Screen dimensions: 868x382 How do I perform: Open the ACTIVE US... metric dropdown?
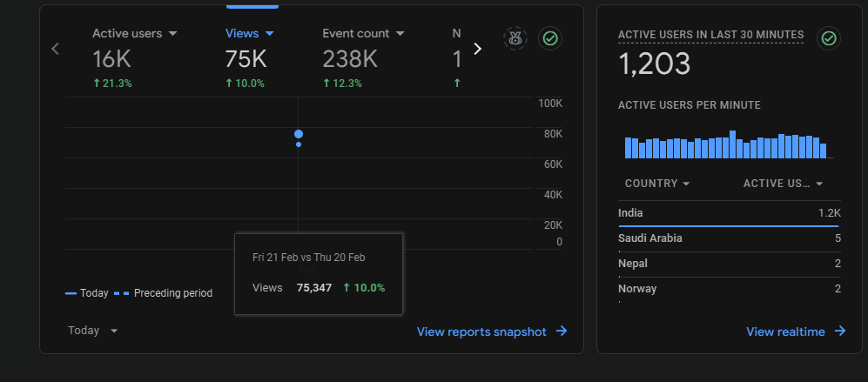point(784,184)
